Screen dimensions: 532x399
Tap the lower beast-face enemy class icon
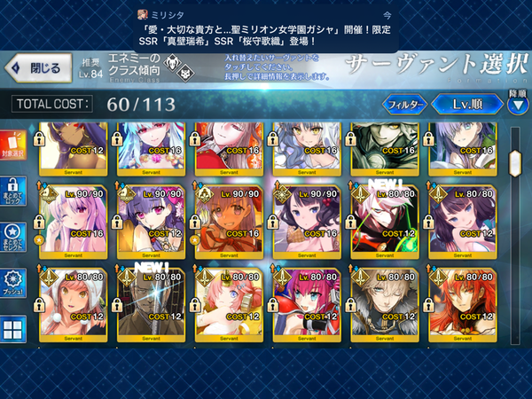(x=185, y=73)
